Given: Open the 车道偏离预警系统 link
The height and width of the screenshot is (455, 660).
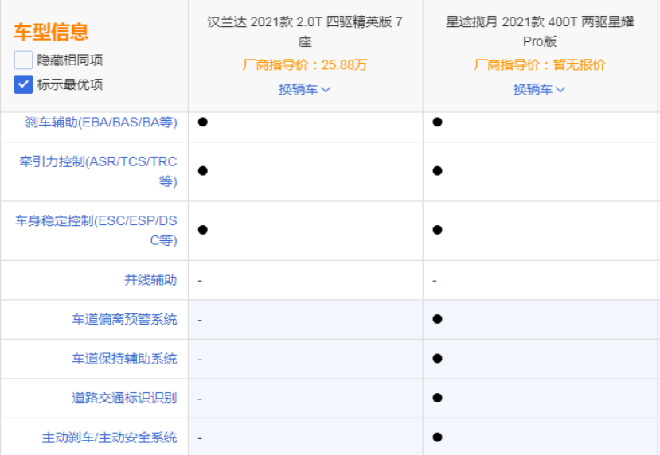Looking at the screenshot, I should tap(124, 319).
